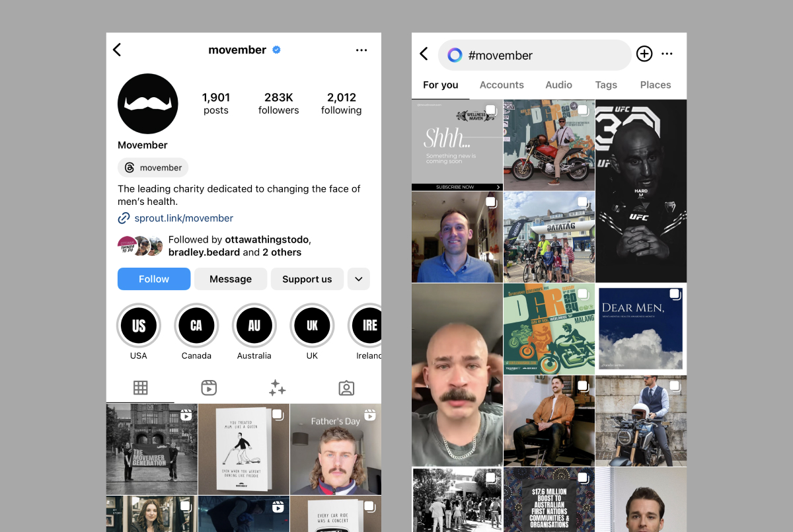Open the Dear Men clouds post

(641, 329)
